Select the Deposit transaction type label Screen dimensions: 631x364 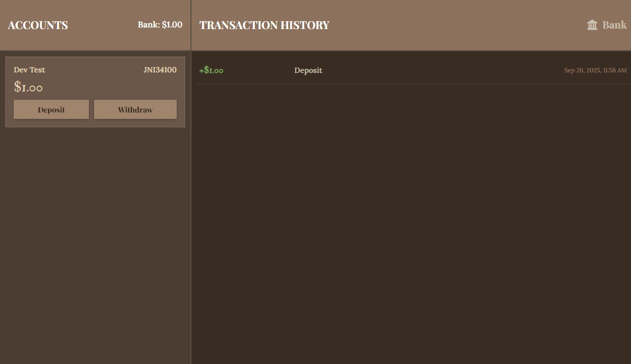[308, 70]
